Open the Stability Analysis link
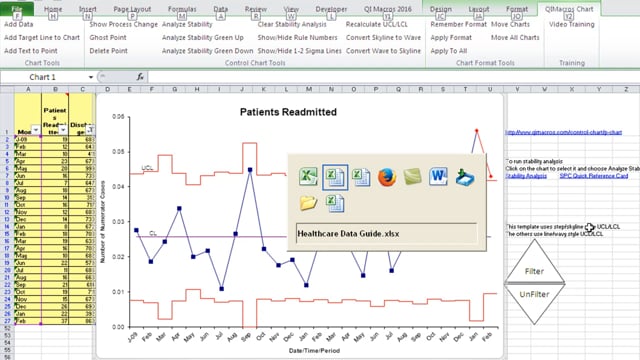Viewport: 640px width, 360px height. click(526, 176)
